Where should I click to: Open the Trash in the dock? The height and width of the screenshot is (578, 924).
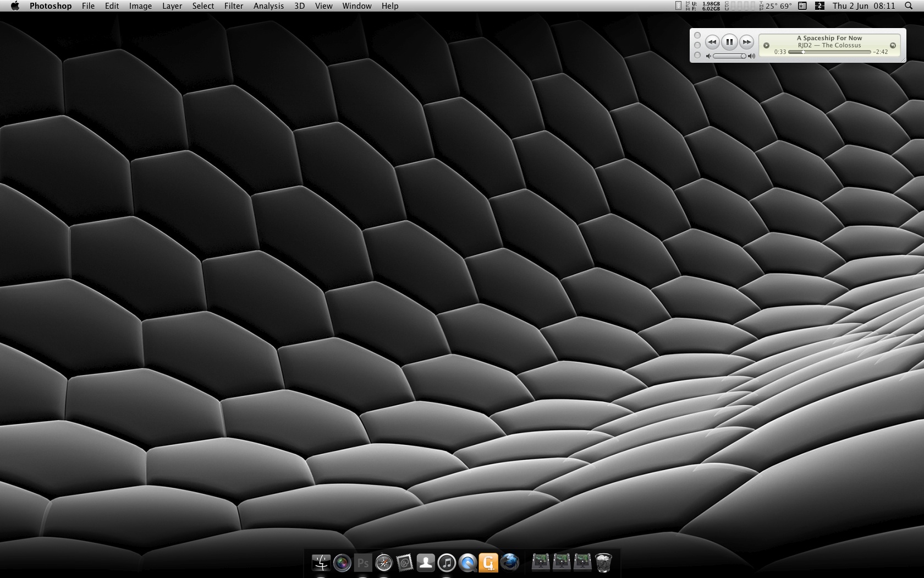603,563
